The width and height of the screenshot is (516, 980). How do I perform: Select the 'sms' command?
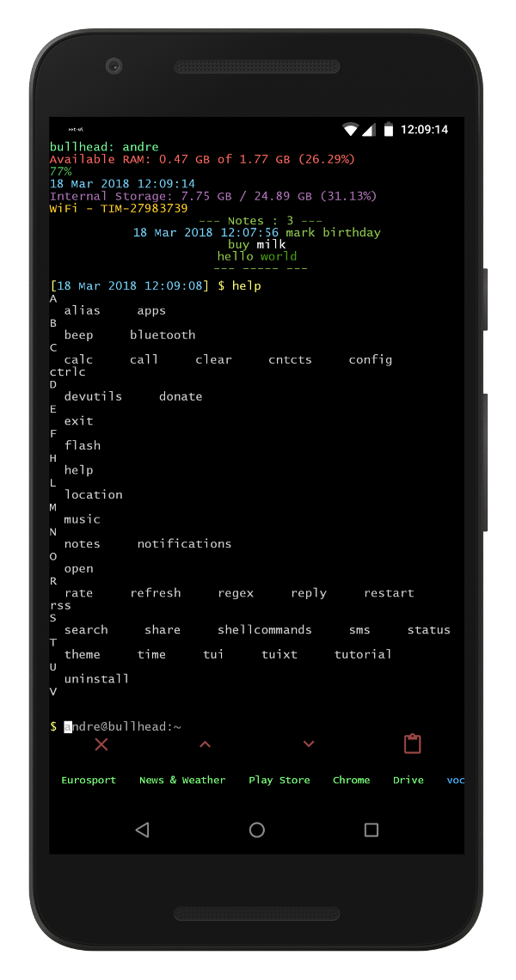pyautogui.click(x=359, y=630)
